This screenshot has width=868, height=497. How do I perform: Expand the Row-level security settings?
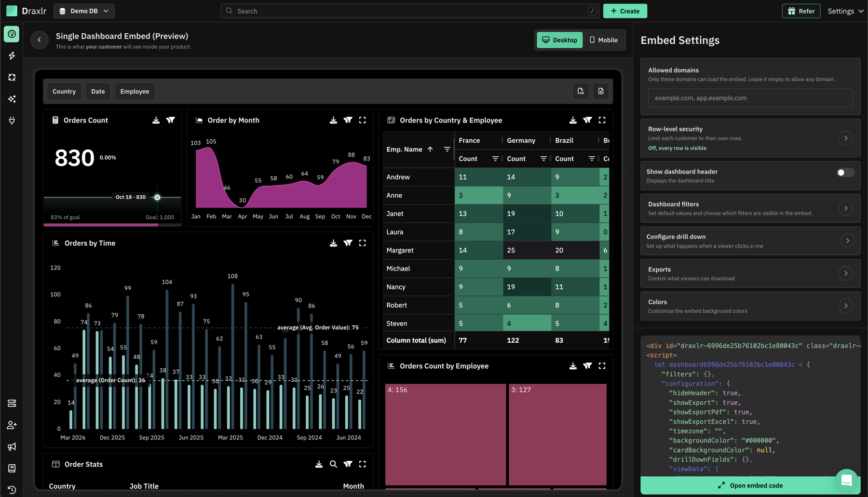coord(845,138)
